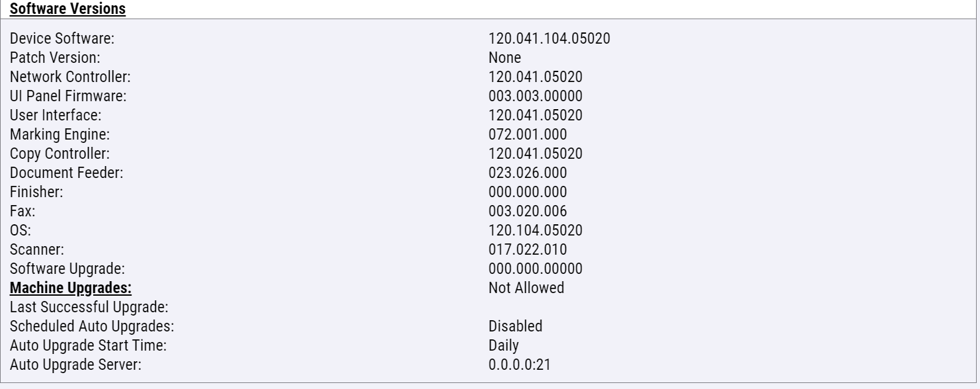The height and width of the screenshot is (389, 980).
Task: Click the Auto Upgrade Server address 0.0.0.0:21
Action: pyautogui.click(x=519, y=365)
